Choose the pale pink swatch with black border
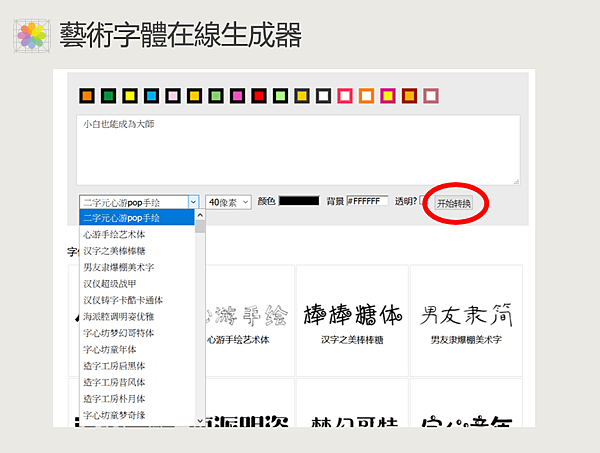 click(173, 96)
